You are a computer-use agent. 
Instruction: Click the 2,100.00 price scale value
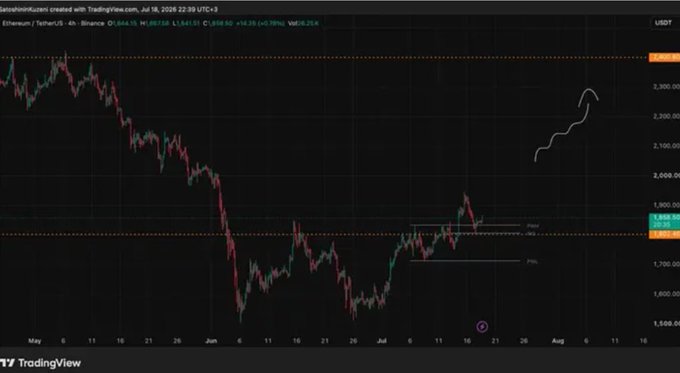pos(666,146)
